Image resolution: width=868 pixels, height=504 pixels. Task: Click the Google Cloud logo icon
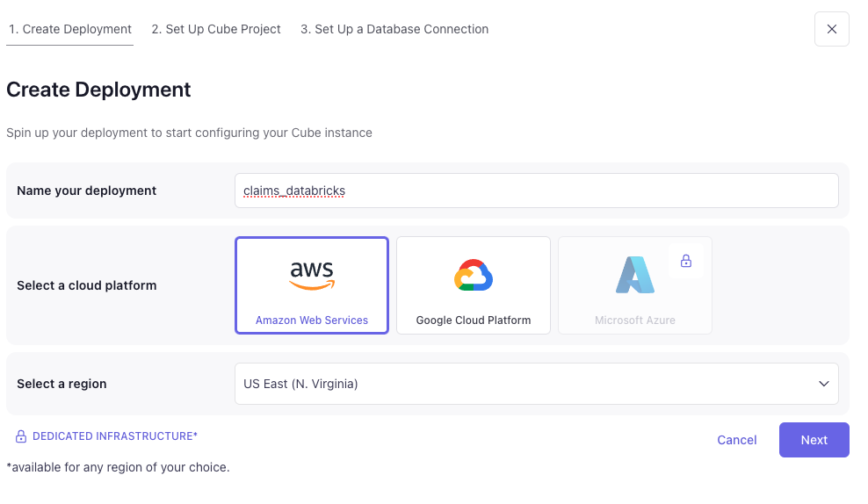pyautogui.click(x=474, y=275)
